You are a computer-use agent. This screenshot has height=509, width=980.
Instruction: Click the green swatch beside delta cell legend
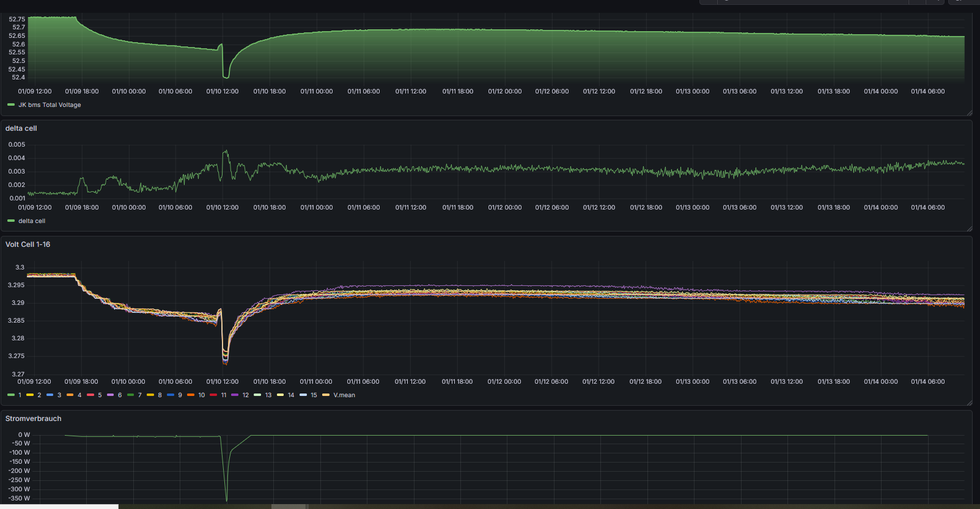(11, 221)
